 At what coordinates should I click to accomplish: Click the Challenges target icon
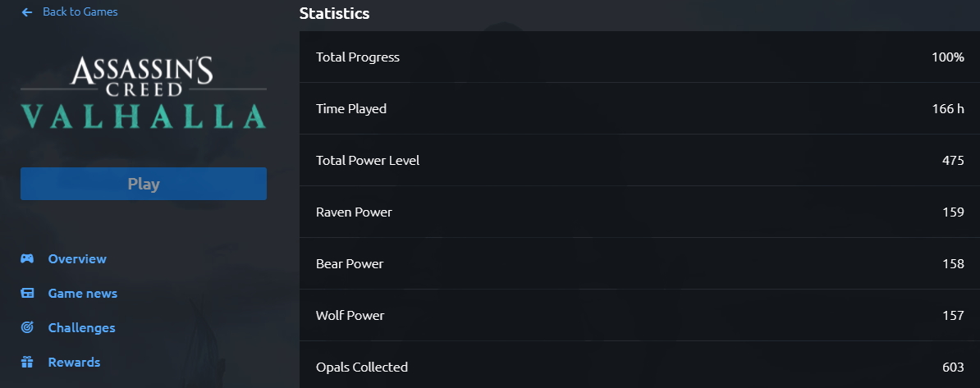[x=27, y=327]
